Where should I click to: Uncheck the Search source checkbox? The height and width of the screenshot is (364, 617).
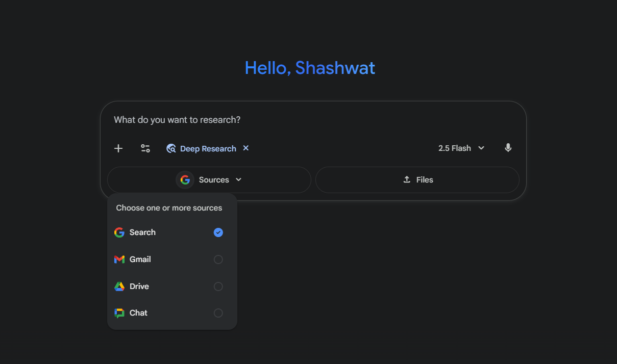pyautogui.click(x=218, y=232)
